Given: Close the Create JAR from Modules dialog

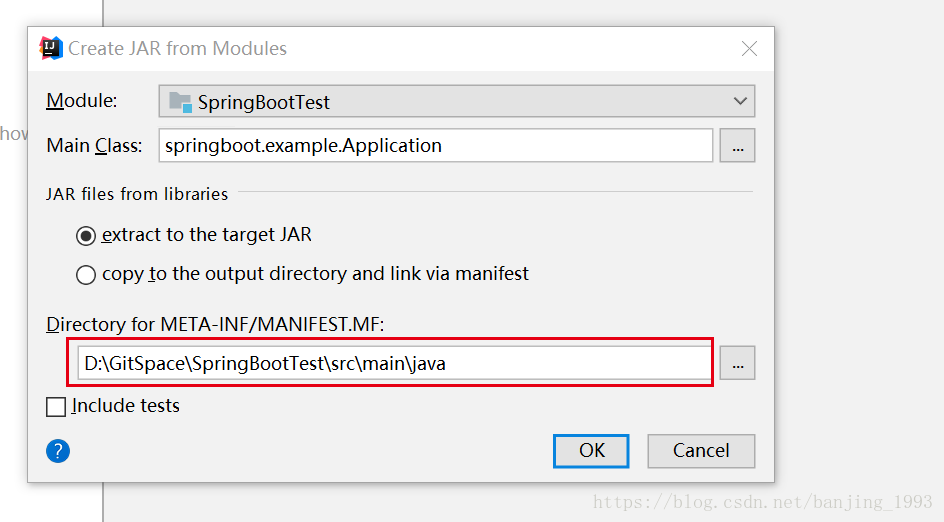Looking at the screenshot, I should tap(749, 48).
